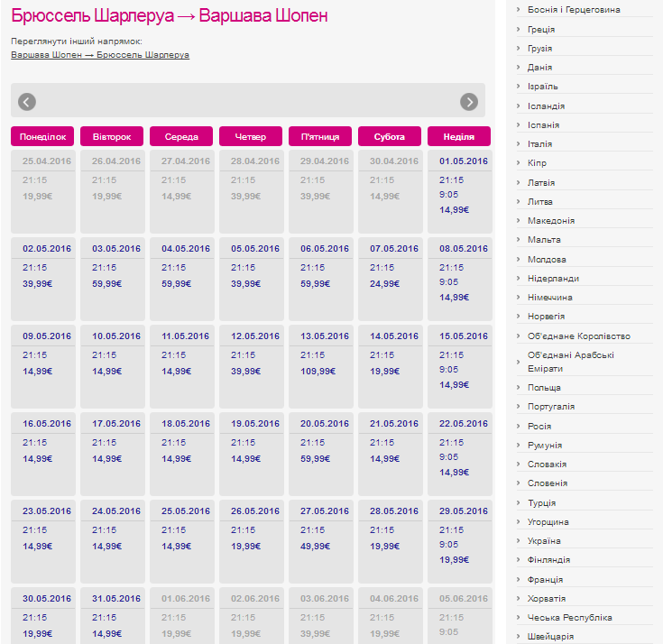Open Україна in the country list
Image resolution: width=663 pixels, height=644 pixels.
pyautogui.click(x=544, y=541)
